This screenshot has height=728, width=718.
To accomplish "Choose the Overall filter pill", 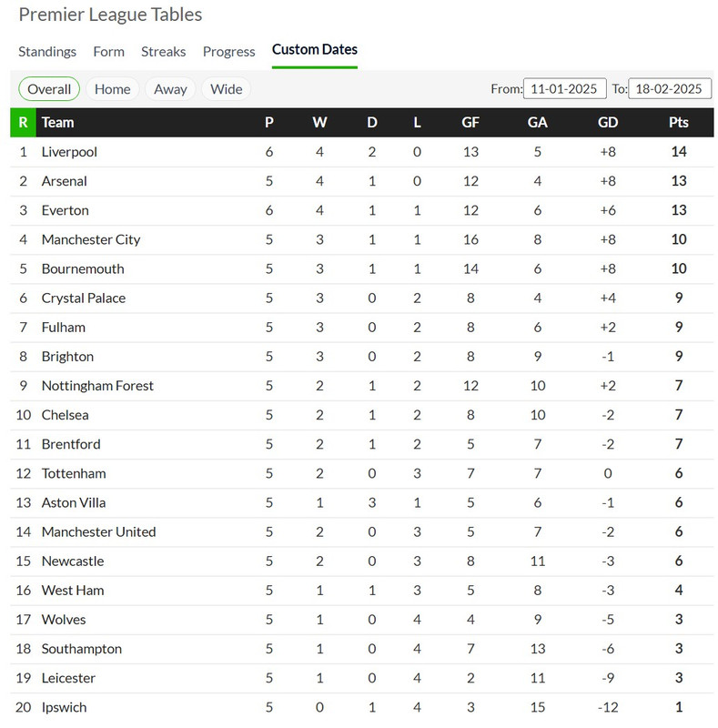I will (49, 89).
